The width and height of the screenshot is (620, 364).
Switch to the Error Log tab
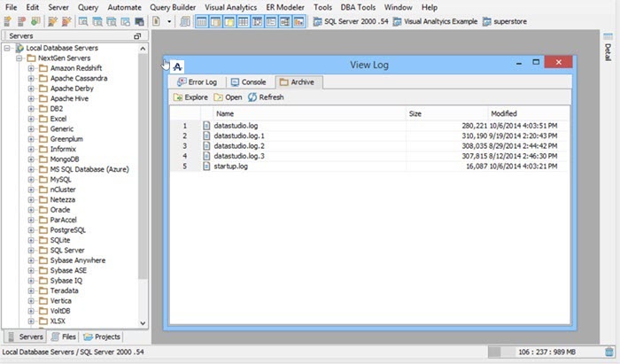click(x=197, y=82)
